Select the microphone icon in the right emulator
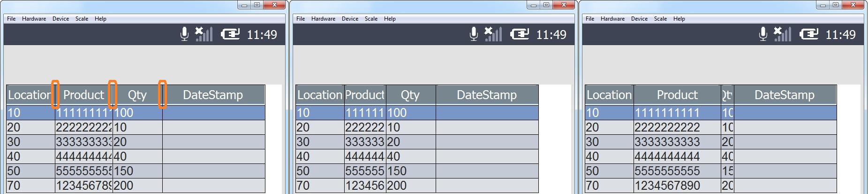 coord(763,34)
